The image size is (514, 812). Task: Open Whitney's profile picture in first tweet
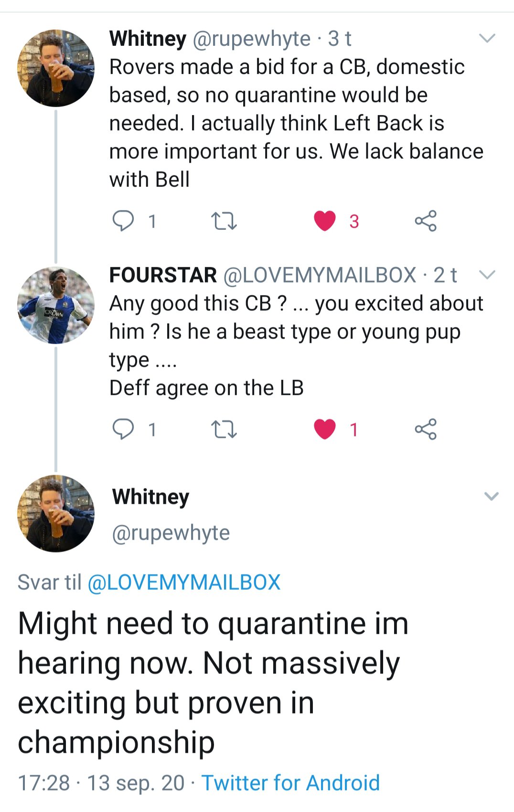click(56, 68)
